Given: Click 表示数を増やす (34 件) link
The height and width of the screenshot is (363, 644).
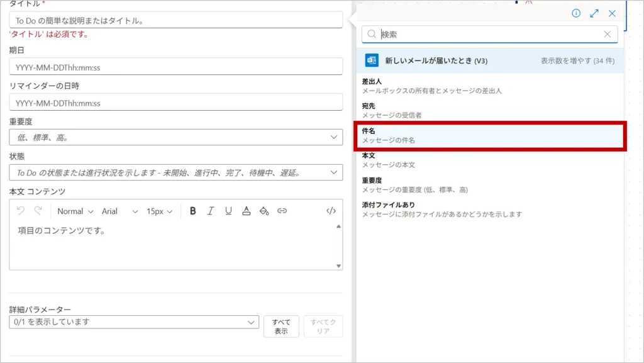Looking at the screenshot, I should point(577,61).
